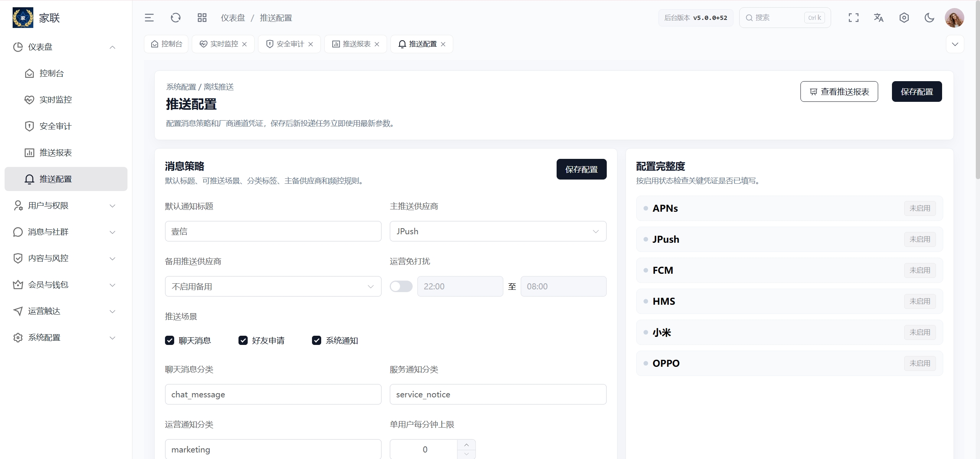Click the pie chart icon beside 仪表盘
This screenshot has height=459, width=980.
click(18, 47)
